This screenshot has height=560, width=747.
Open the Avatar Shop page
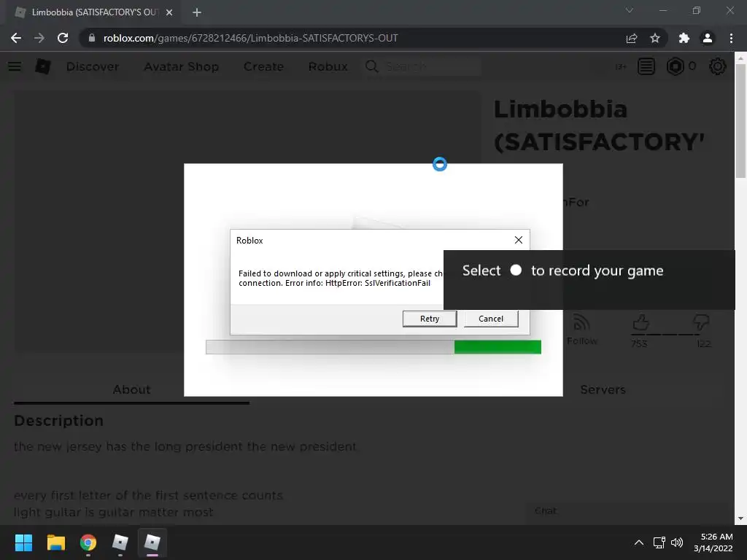point(182,66)
